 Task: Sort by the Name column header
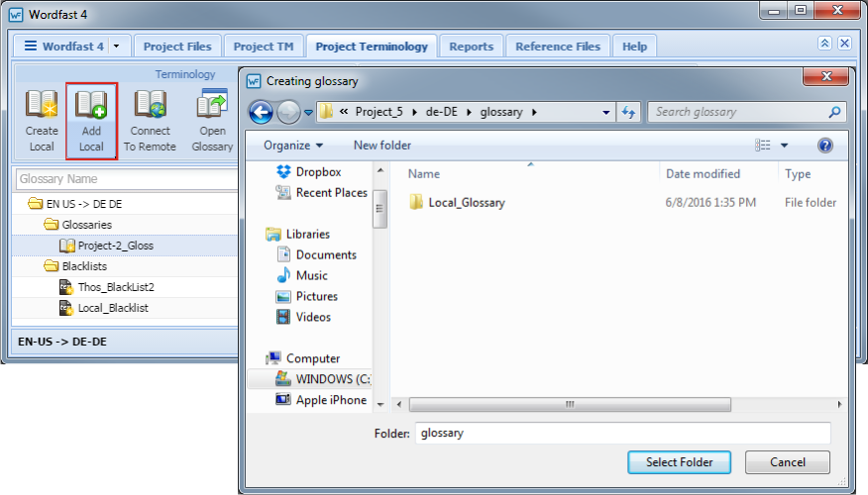pyautogui.click(x=424, y=174)
